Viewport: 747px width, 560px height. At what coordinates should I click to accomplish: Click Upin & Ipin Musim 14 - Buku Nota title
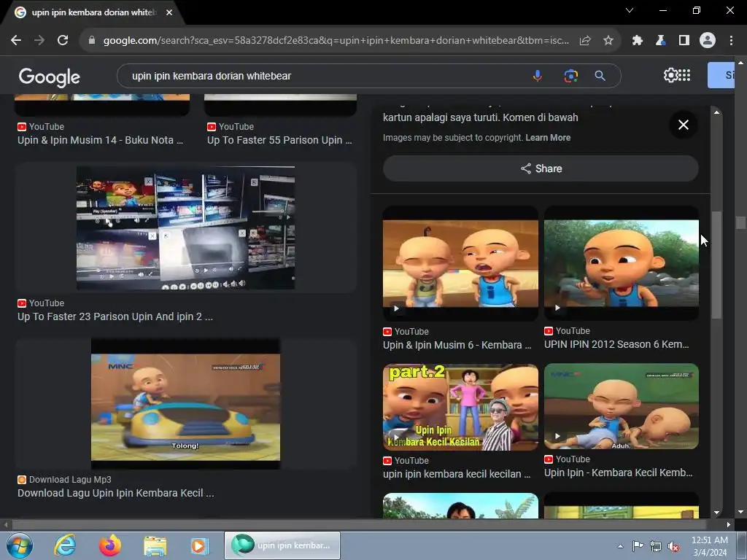click(100, 140)
